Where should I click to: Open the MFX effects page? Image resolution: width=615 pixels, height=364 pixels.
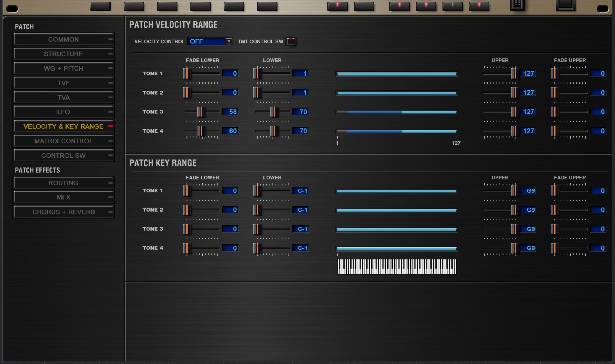click(x=63, y=197)
